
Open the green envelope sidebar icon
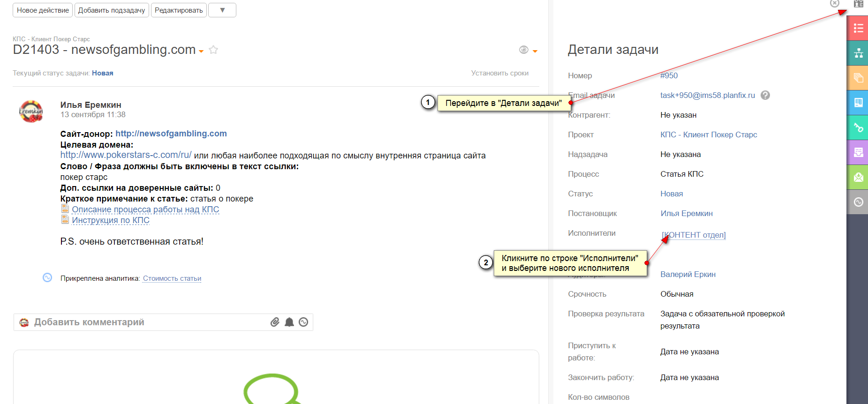(x=858, y=177)
